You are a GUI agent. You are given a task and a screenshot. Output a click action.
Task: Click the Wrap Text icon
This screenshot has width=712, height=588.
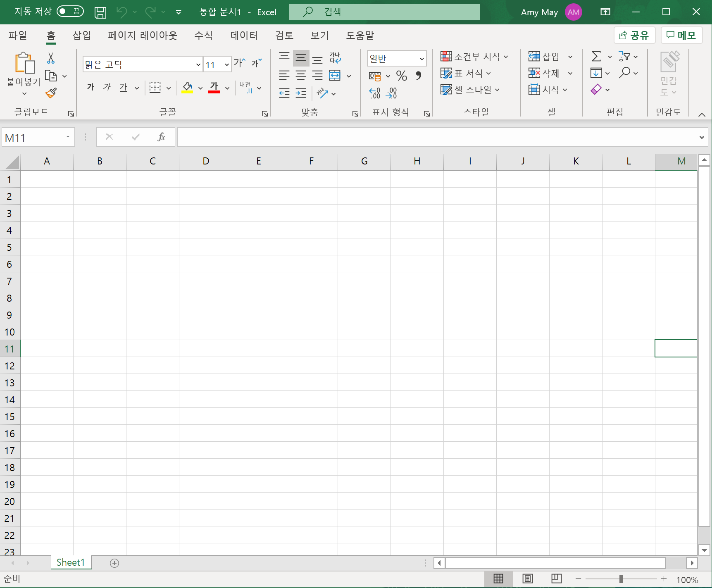(x=335, y=58)
